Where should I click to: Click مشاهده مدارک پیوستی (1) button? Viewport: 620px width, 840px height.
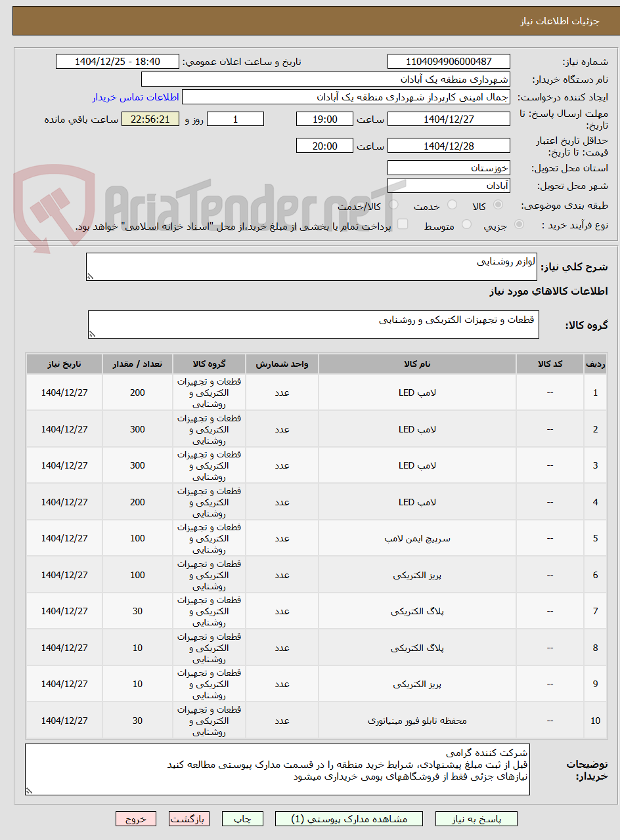point(349,819)
